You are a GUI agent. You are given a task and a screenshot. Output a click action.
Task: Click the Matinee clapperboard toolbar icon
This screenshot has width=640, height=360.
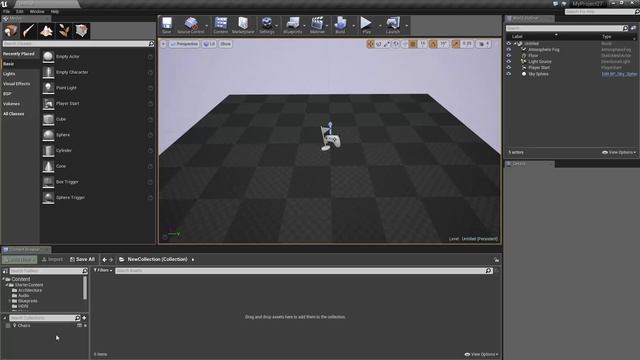click(317, 25)
